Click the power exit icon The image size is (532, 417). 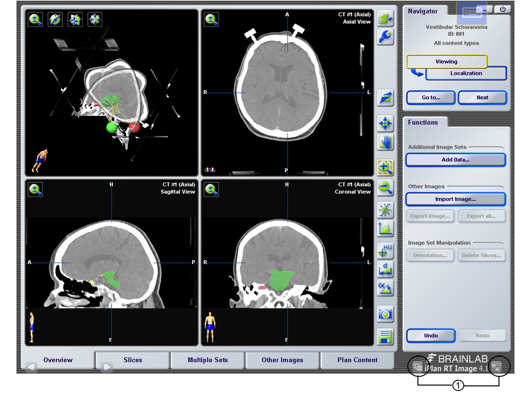pos(503,9)
